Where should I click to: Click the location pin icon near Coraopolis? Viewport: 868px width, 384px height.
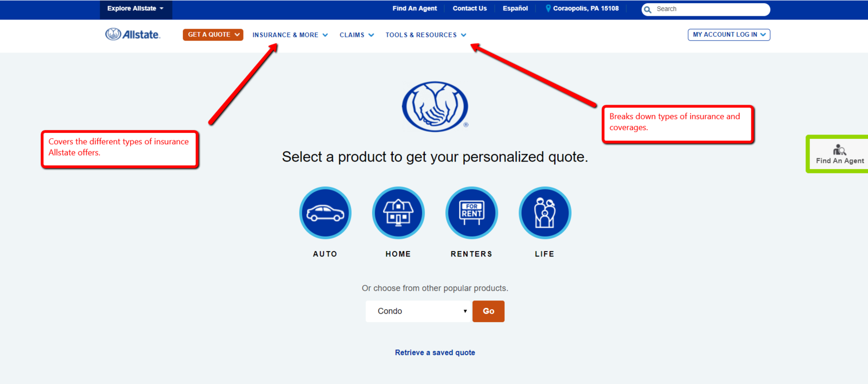(x=548, y=9)
